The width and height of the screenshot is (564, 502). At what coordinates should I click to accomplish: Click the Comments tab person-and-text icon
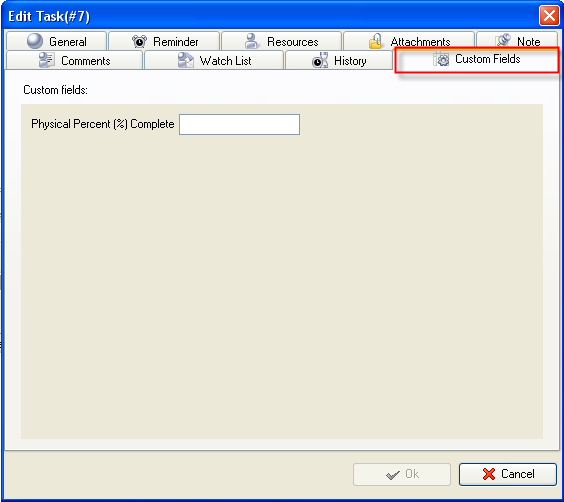tap(47, 60)
